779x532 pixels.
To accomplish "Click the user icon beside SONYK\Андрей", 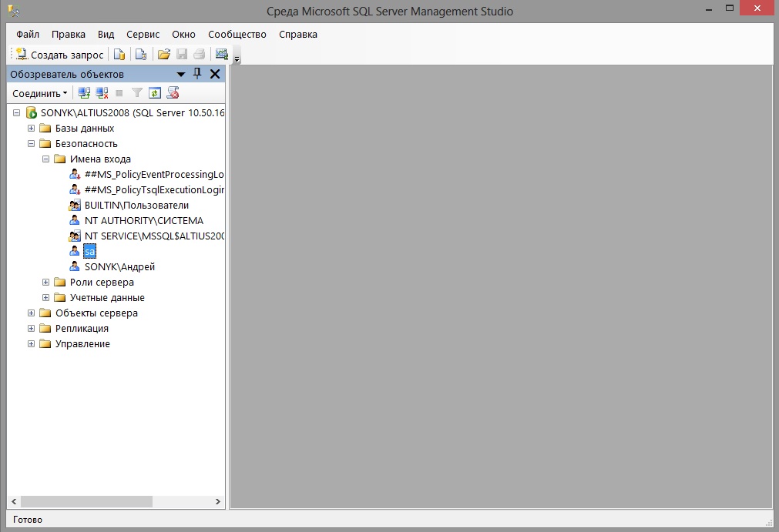I will (75, 266).
